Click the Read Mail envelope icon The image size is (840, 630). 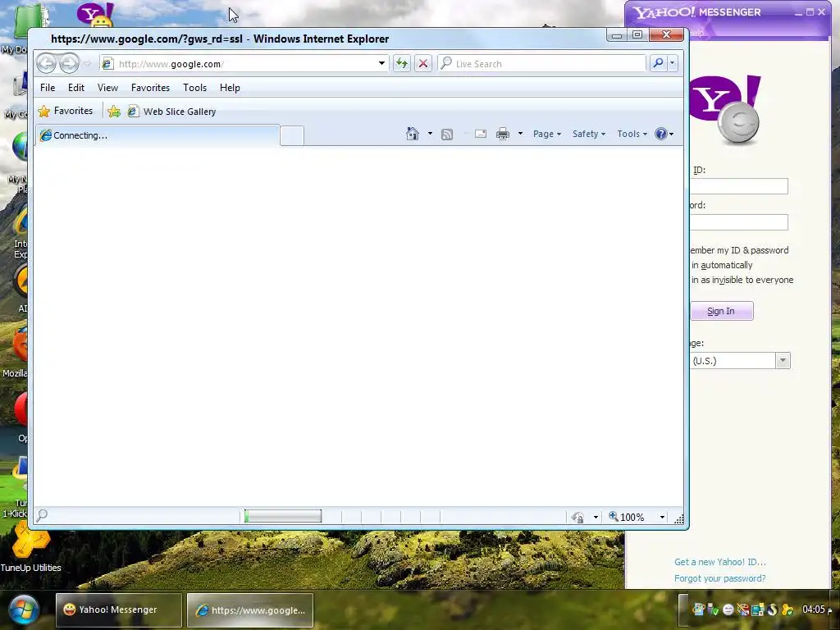click(481, 134)
